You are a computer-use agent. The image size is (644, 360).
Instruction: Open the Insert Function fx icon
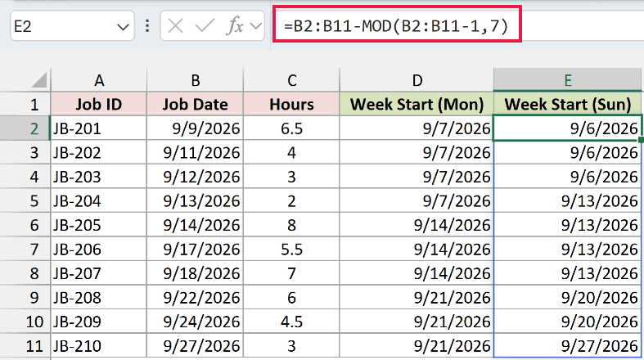coord(235,26)
